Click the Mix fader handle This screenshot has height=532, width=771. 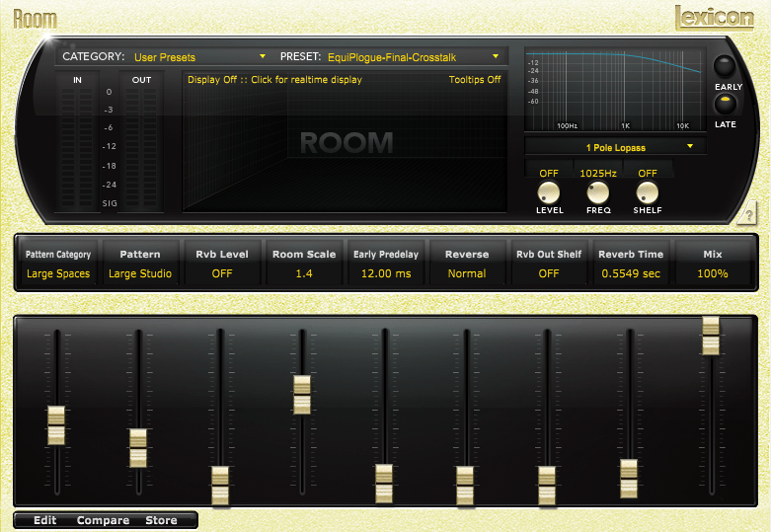coord(711,336)
